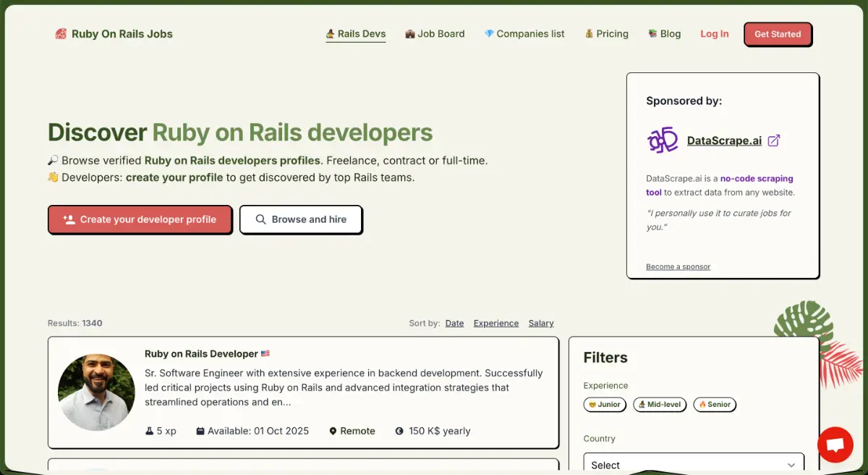Open the Pricing page
This screenshot has width=868, height=475.
(606, 33)
